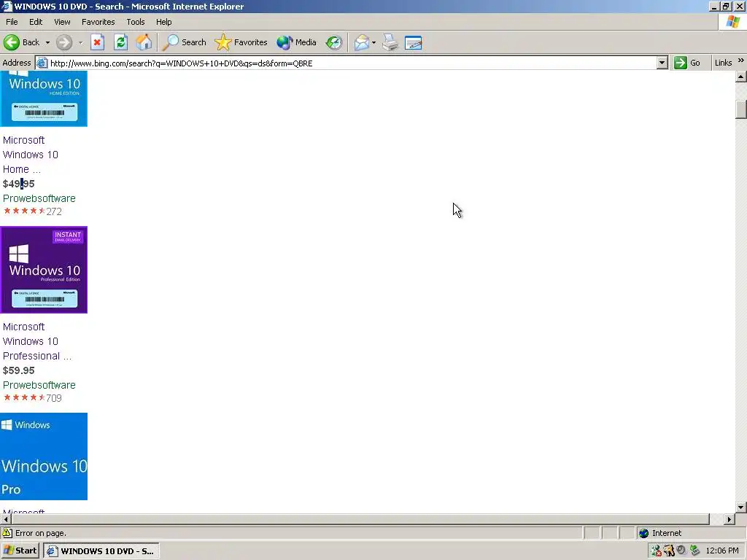
Task: Open the Tools menu
Action: pyautogui.click(x=135, y=22)
